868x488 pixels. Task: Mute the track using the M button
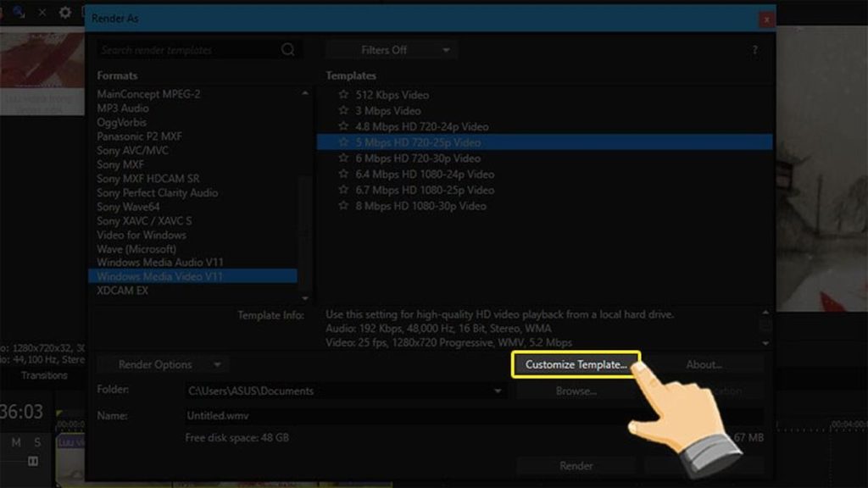tap(16, 442)
